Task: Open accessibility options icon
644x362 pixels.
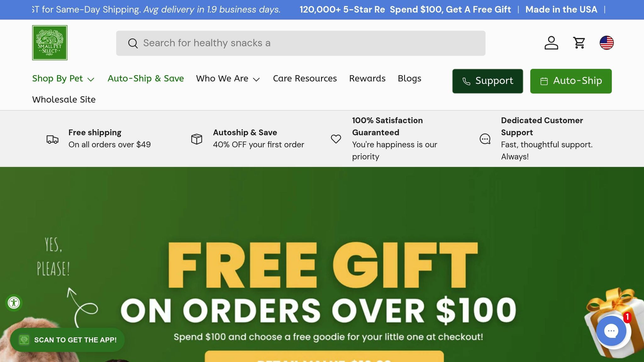Action: (x=14, y=303)
